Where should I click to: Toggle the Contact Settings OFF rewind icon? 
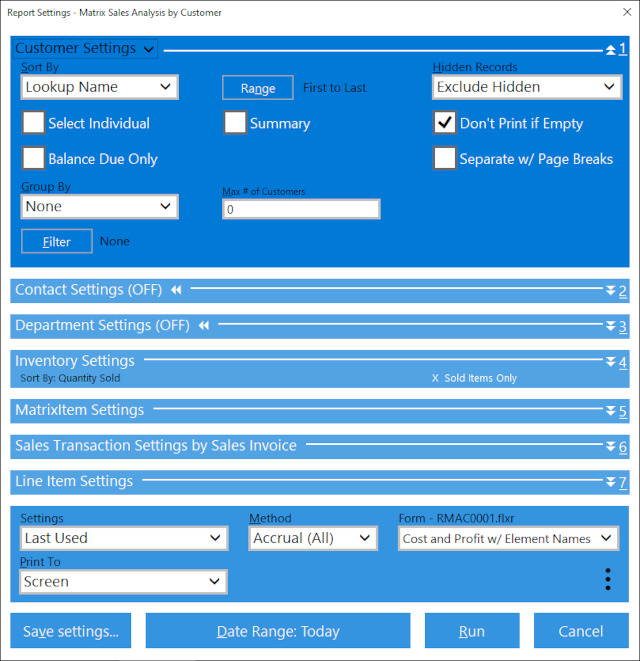point(176,290)
